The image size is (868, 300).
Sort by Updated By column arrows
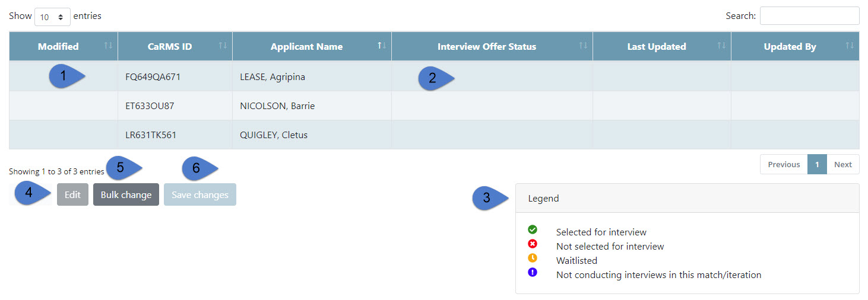850,46
